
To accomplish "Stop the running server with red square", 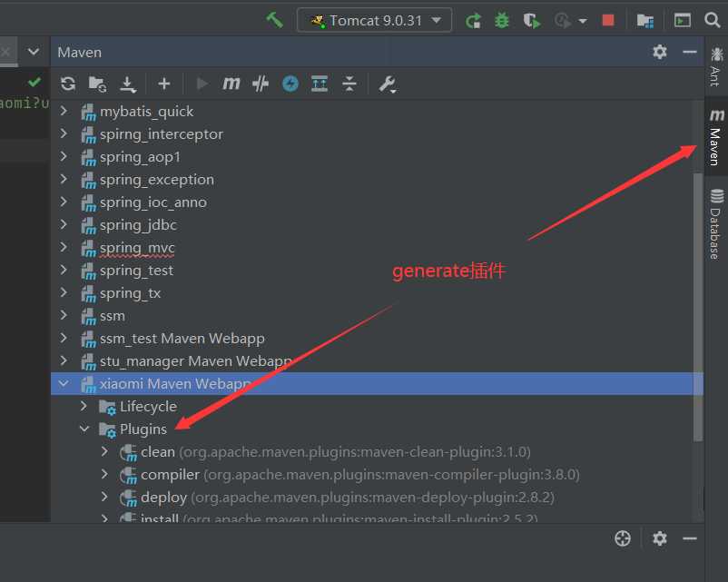I will pos(608,21).
